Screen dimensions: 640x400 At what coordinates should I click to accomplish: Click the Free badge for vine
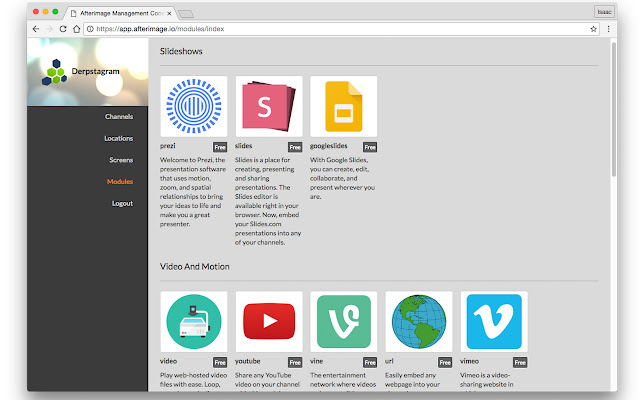pyautogui.click(x=370, y=362)
